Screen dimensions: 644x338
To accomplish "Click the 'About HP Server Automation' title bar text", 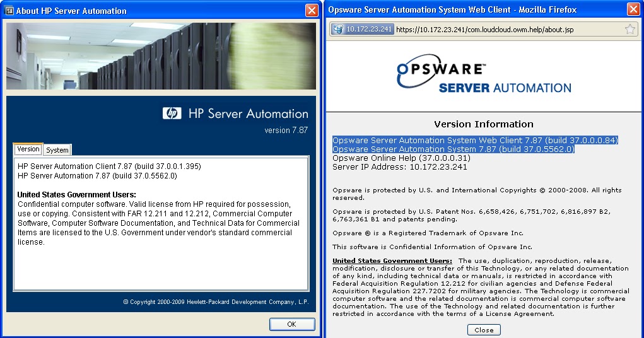I will 71,11.
